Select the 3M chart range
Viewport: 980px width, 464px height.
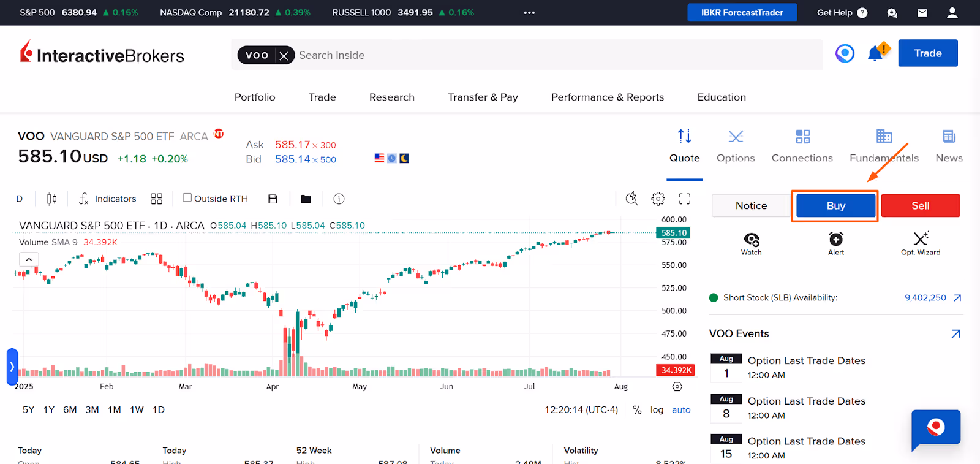[92, 409]
